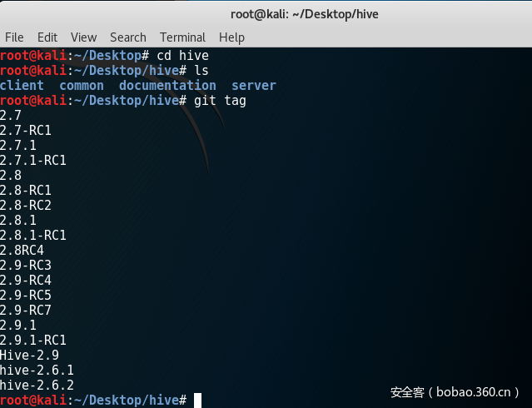
Task: Click the tag line '2.8.1-RC1'
Action: click(33, 236)
